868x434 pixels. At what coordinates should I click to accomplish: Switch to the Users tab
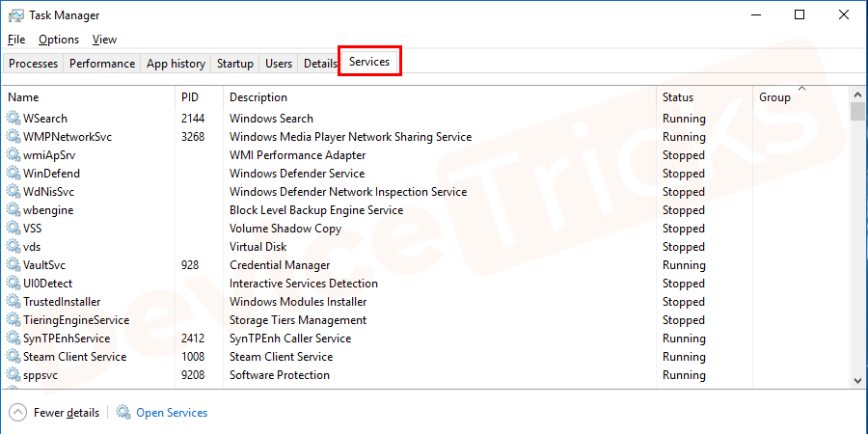point(279,64)
